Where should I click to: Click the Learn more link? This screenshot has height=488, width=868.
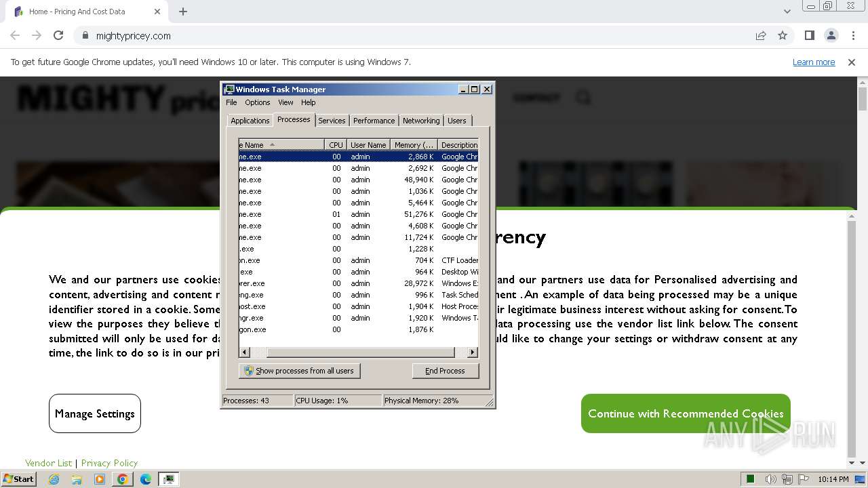814,62
